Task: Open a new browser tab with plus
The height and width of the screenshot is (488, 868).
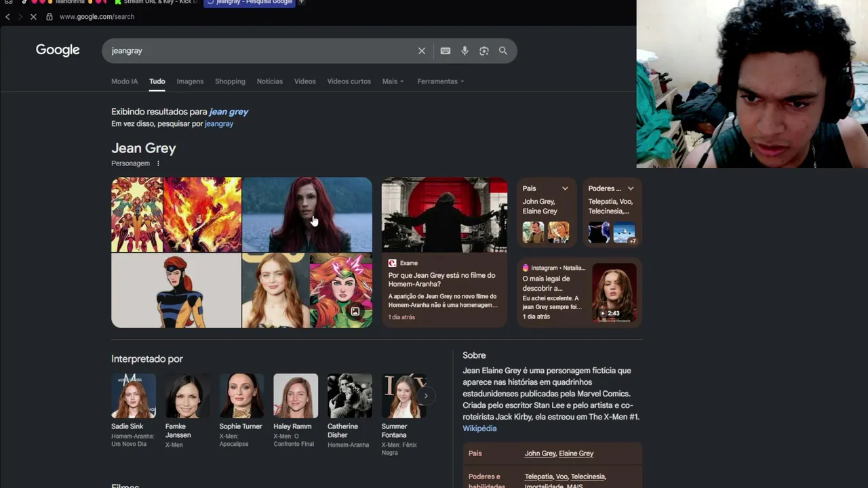Action: (301, 2)
